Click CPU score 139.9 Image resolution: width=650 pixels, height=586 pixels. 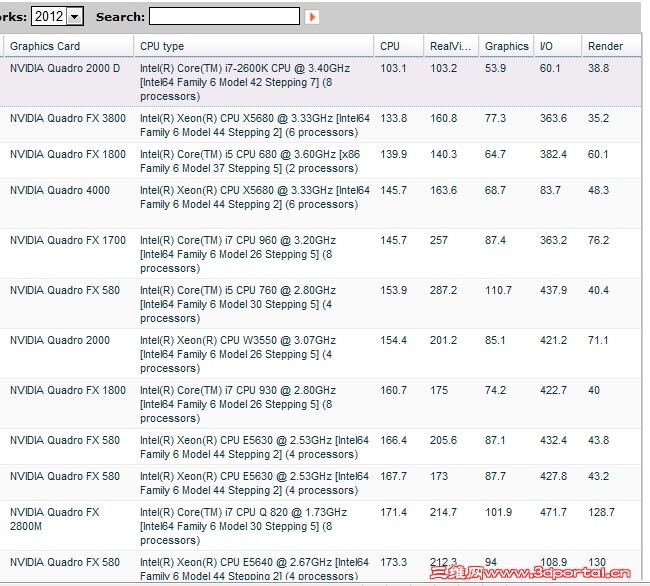click(x=393, y=154)
